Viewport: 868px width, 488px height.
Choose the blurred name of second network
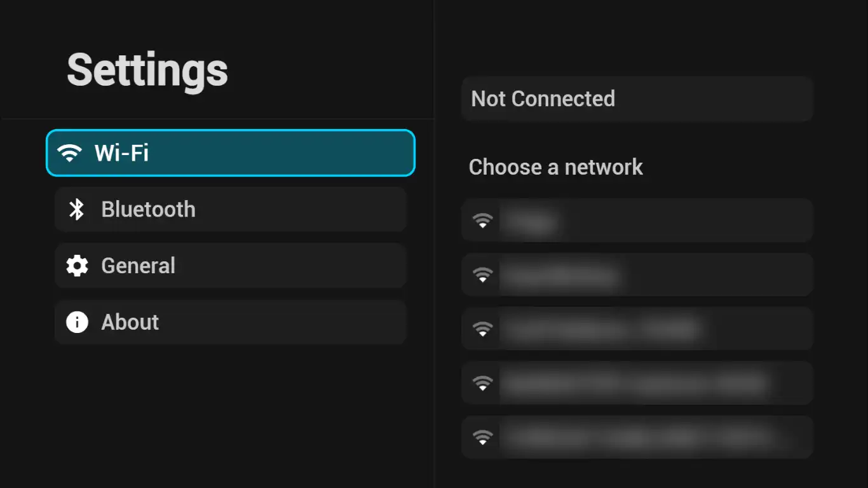(x=560, y=275)
